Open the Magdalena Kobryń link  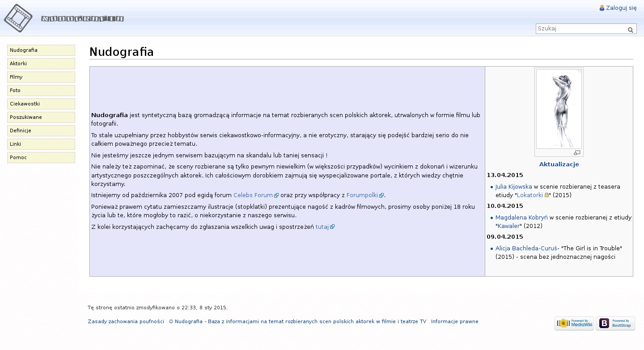click(521, 218)
